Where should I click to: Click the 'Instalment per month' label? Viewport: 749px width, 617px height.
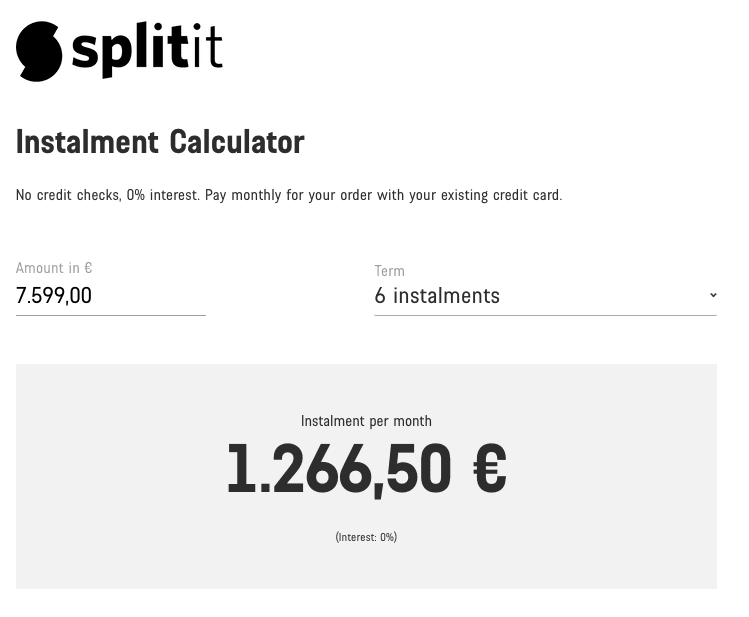[x=366, y=421]
